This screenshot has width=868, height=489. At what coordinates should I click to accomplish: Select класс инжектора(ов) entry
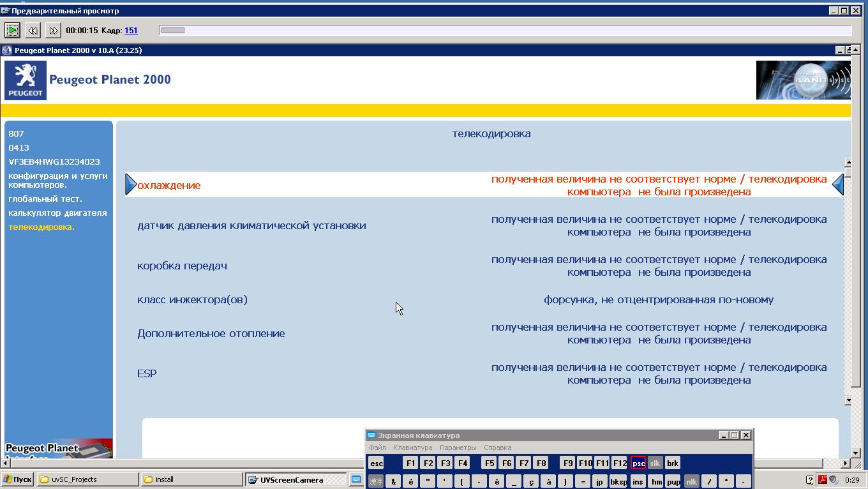192,299
